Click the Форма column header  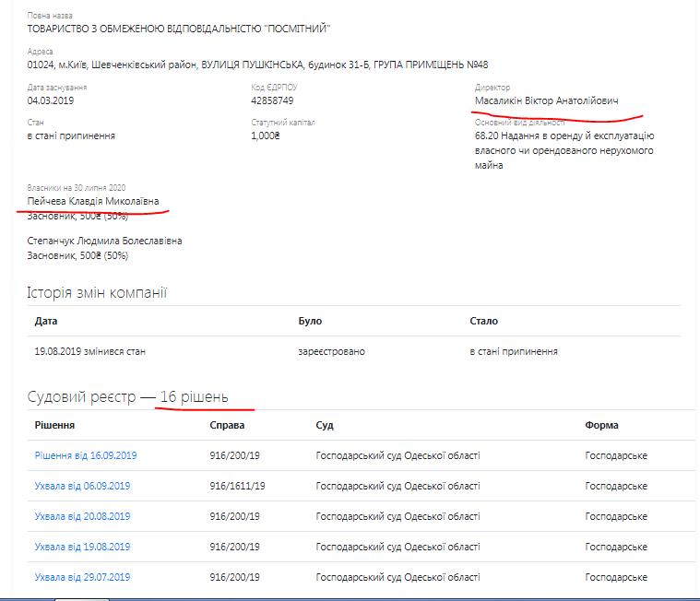601,426
